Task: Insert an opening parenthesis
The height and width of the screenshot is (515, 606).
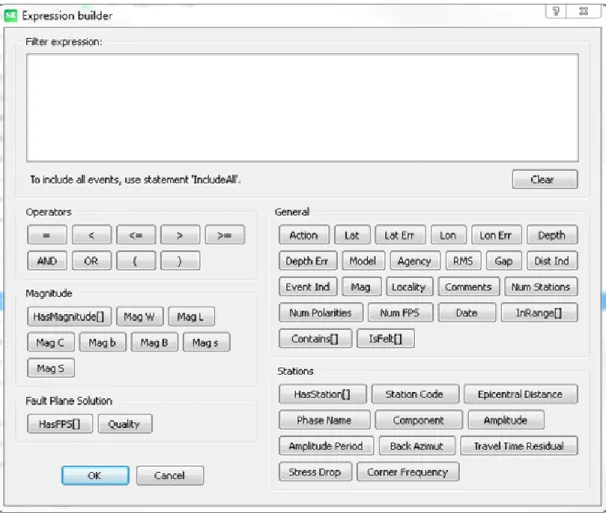Action: click(136, 261)
